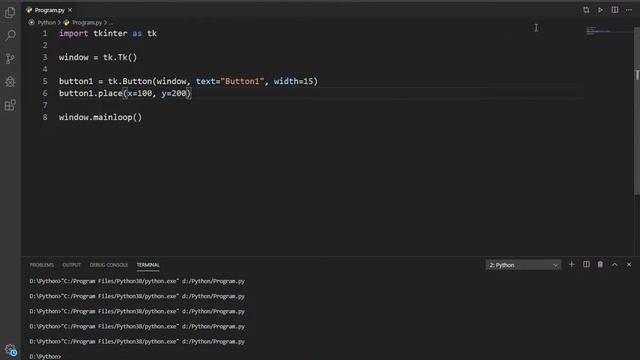Close the Program.py editor tab
Viewport: 640px width, 360px height.
coord(70,10)
